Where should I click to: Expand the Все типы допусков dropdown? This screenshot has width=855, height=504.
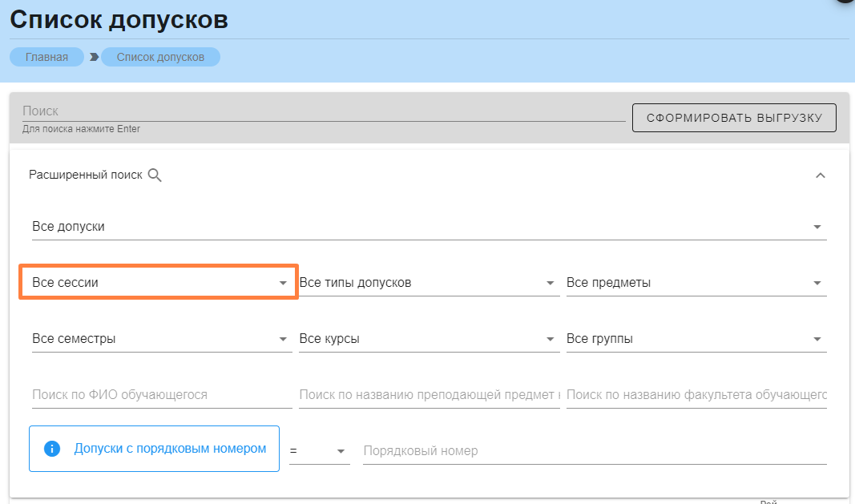coord(427,283)
